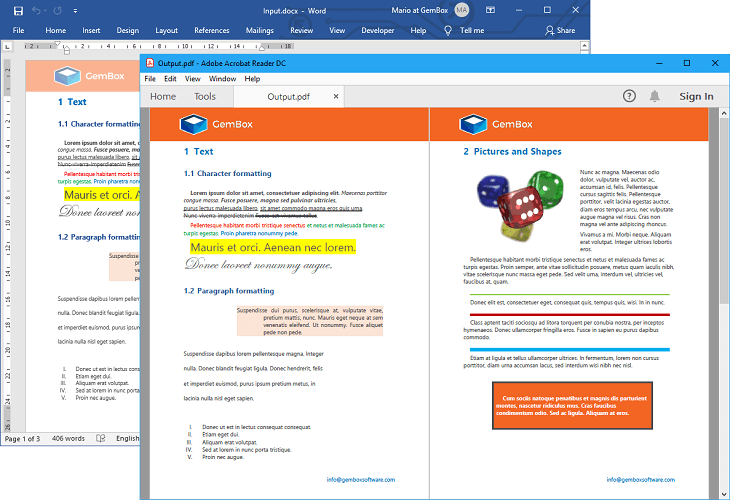Click the Tell me lightbulb icon
Image resolution: width=730 pixels, height=500 pixels.
point(445,30)
